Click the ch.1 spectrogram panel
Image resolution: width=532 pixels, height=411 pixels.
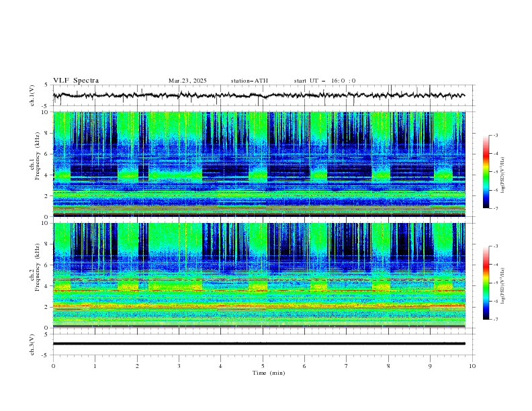pyautogui.click(x=259, y=164)
